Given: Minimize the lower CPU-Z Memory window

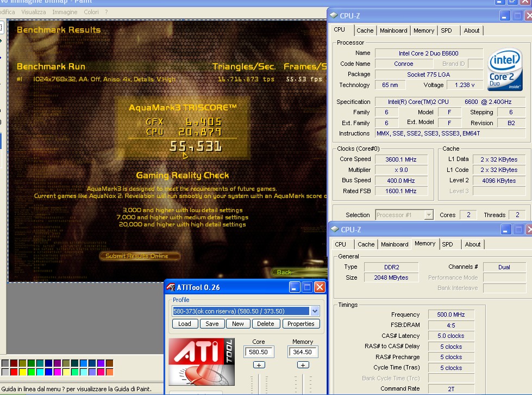Looking at the screenshot, I should [x=505, y=230].
